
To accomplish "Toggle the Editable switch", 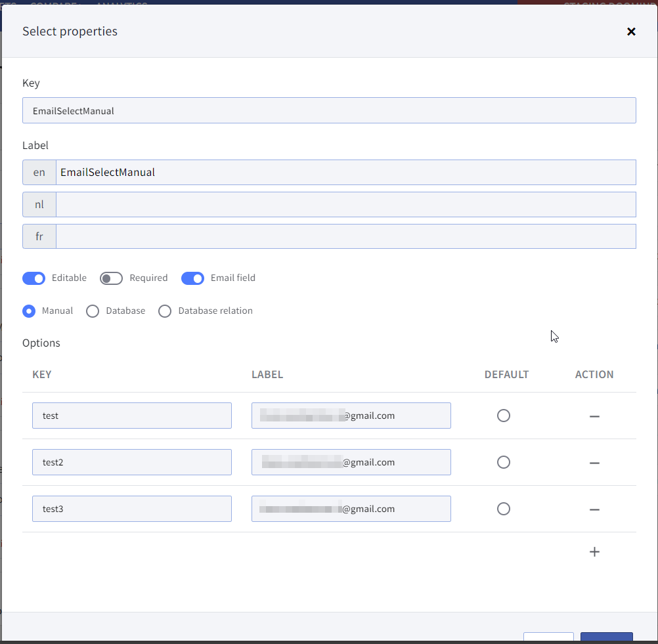I will tap(34, 278).
